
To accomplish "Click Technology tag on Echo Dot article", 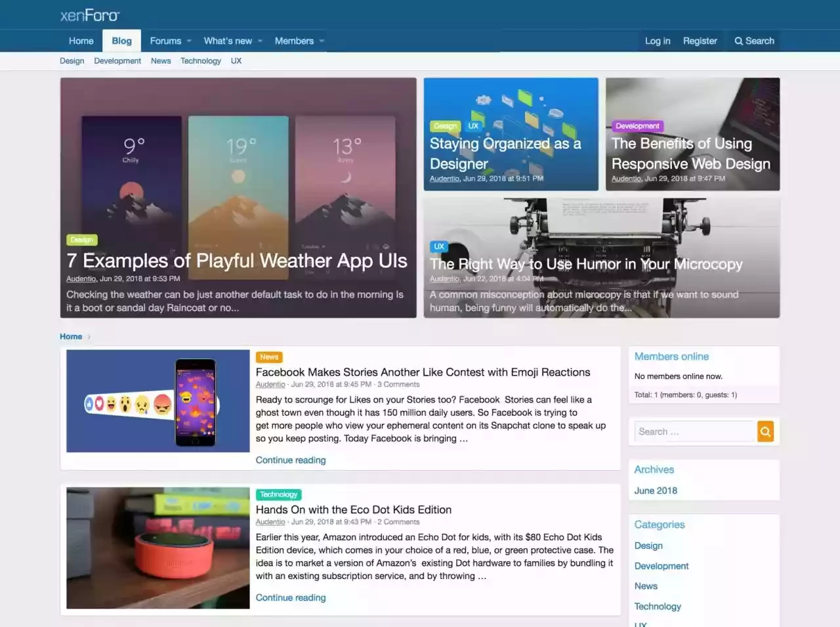I will tap(279, 494).
